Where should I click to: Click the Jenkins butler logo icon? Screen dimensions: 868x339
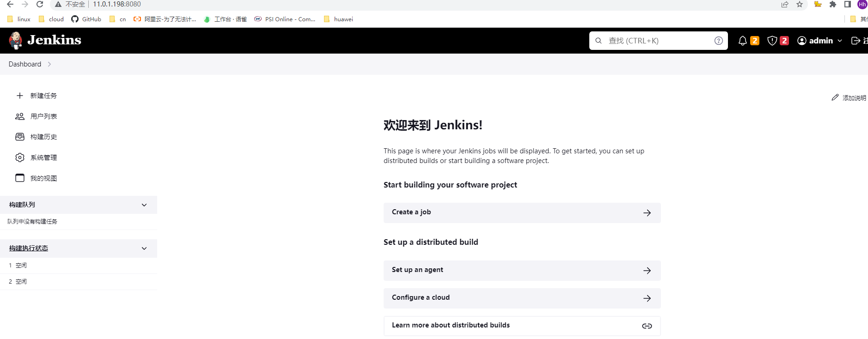click(16, 41)
